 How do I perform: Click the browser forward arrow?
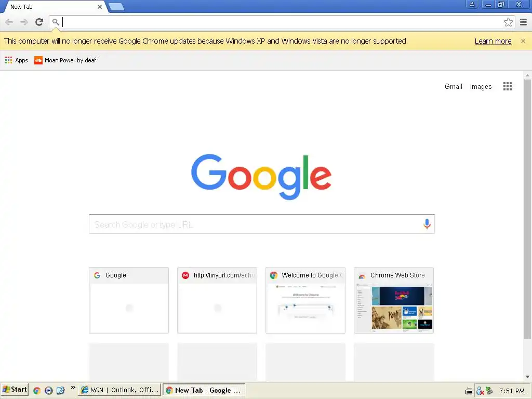[24, 22]
